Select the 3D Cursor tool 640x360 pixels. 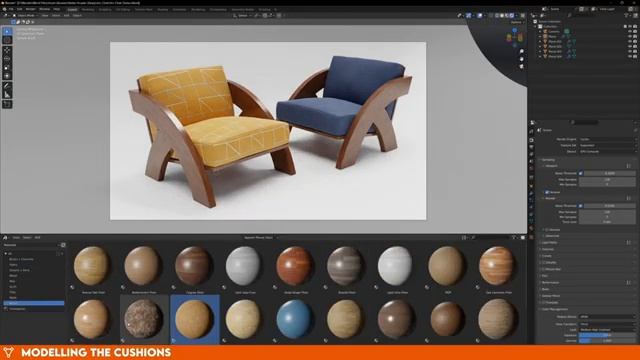(x=7, y=40)
